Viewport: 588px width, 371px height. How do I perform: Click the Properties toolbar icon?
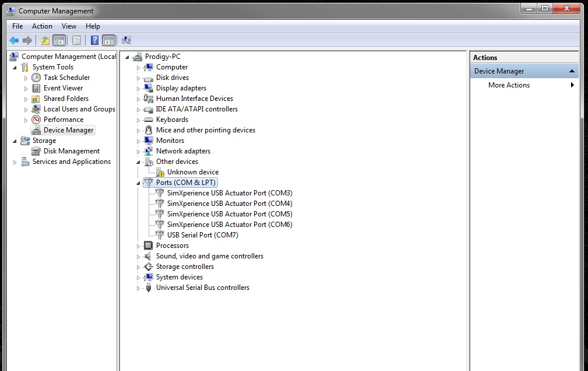(76, 40)
